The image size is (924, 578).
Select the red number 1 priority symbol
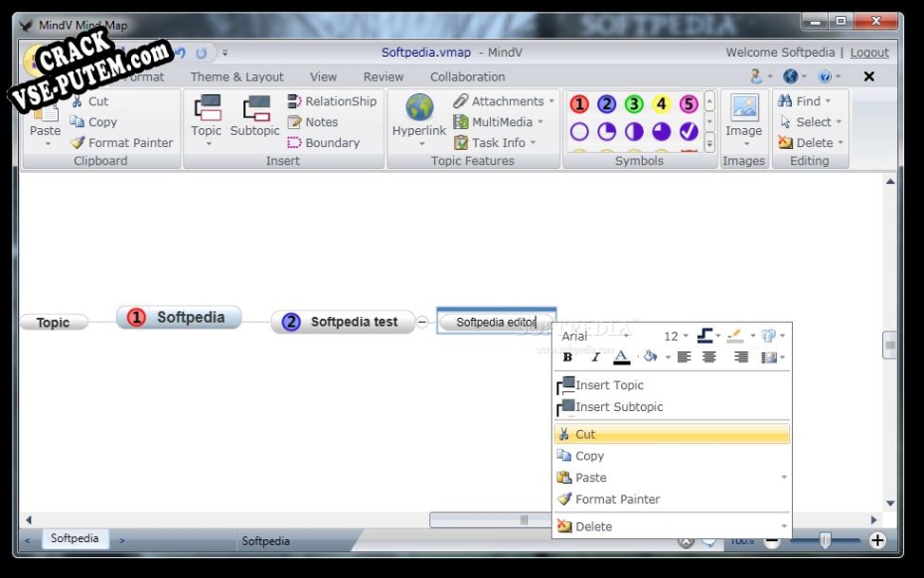pyautogui.click(x=579, y=104)
